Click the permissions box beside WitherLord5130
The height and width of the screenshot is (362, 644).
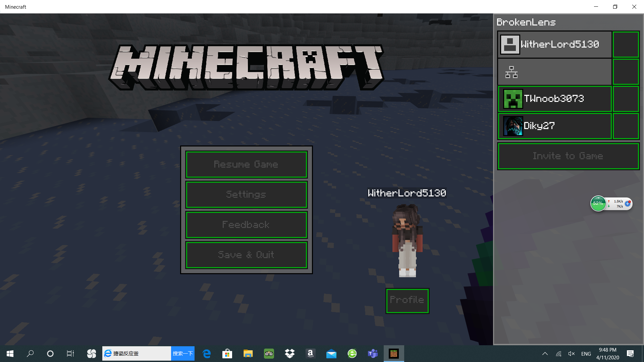(626, 45)
